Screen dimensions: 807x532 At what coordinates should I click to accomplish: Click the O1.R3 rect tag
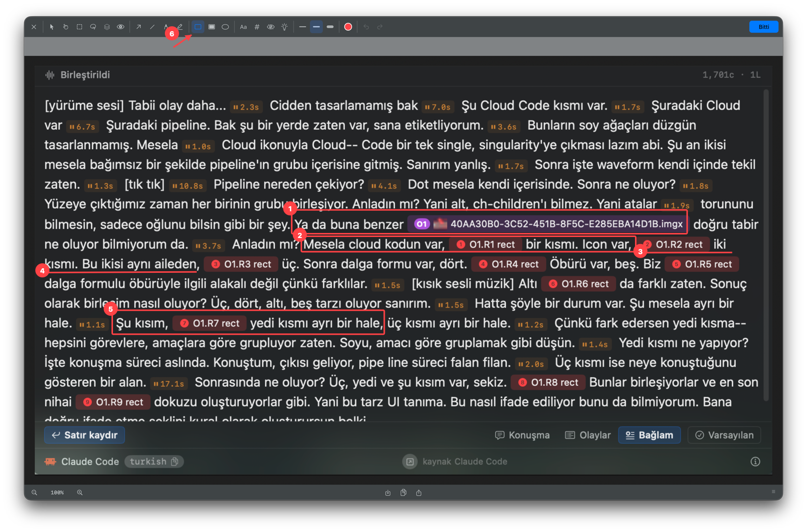click(242, 264)
